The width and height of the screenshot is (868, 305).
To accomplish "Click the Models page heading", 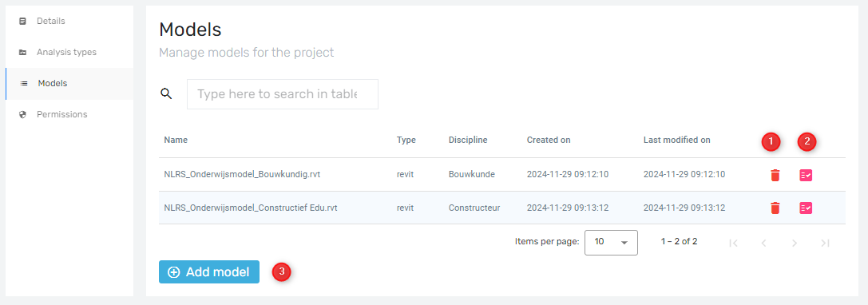I will [190, 30].
